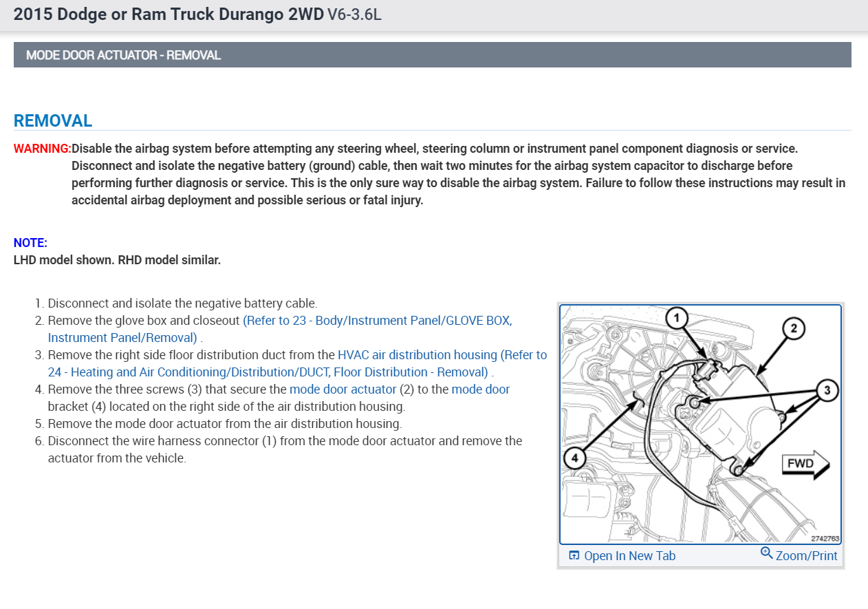Click the image number 2742763 in the diagram
This screenshot has width=868, height=609.
tap(825, 539)
